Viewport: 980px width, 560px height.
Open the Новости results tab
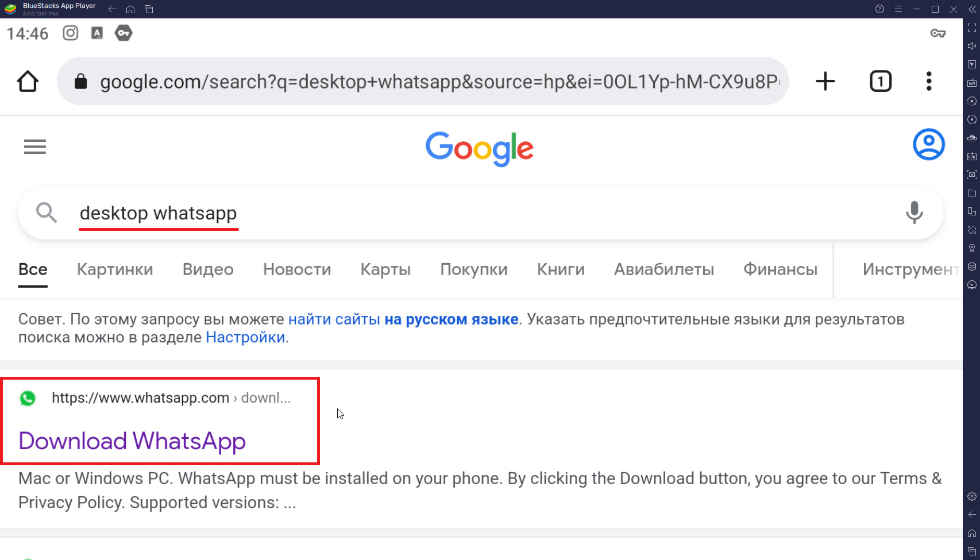point(297,269)
